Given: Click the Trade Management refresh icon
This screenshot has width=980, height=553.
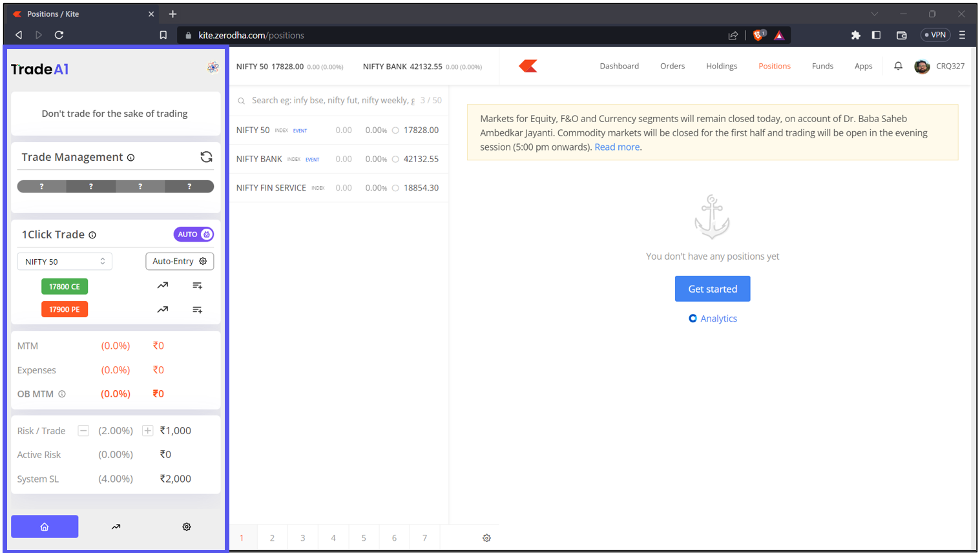Looking at the screenshot, I should click(206, 157).
